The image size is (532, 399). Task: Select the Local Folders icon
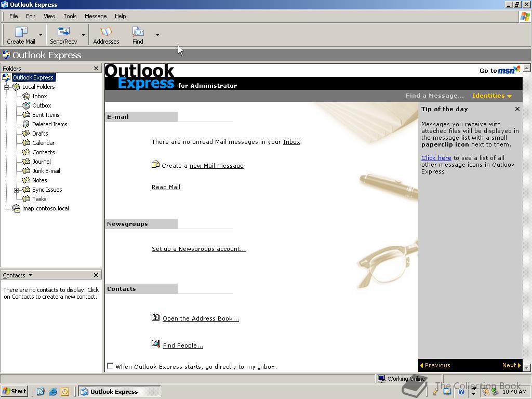16,87
